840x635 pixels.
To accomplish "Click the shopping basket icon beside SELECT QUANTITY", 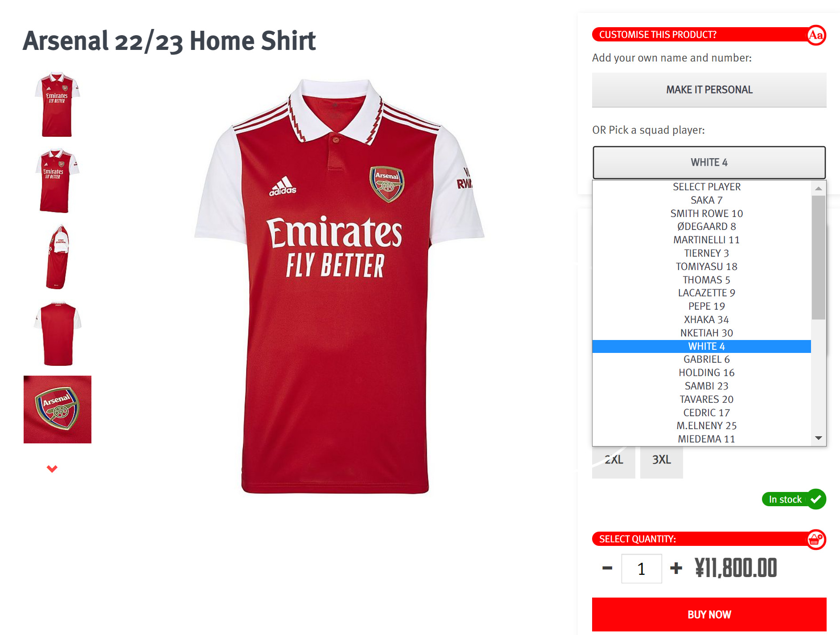I will point(816,539).
